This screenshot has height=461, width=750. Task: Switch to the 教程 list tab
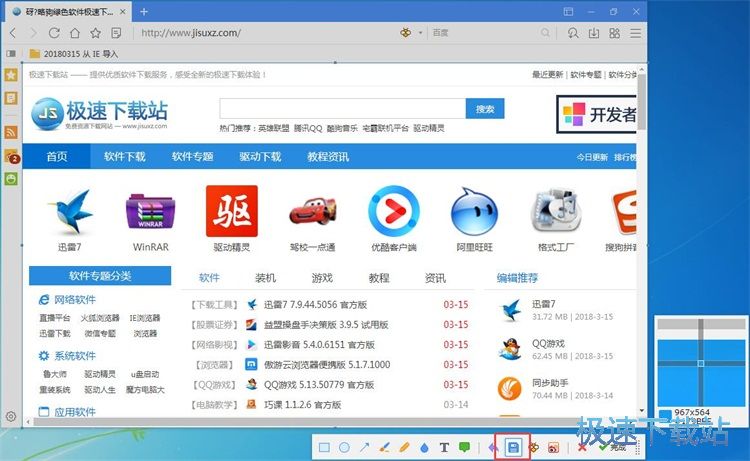(x=379, y=278)
